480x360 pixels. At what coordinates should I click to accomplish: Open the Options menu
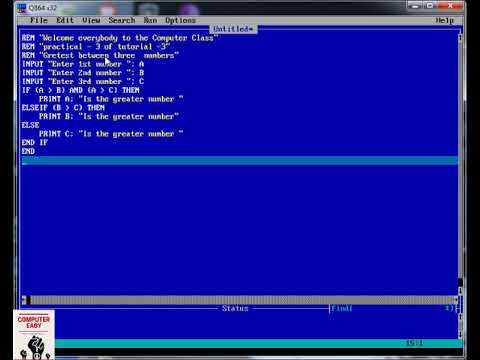coord(180,20)
